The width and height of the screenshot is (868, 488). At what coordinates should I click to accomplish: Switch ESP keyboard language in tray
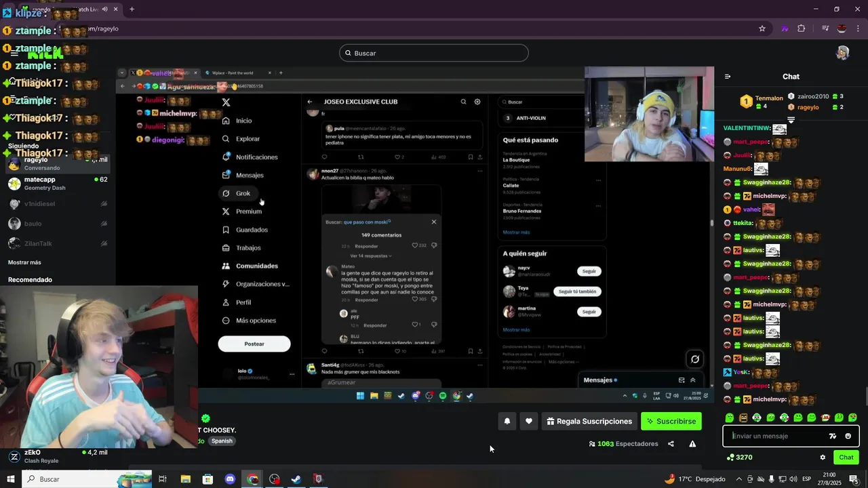coord(806,479)
